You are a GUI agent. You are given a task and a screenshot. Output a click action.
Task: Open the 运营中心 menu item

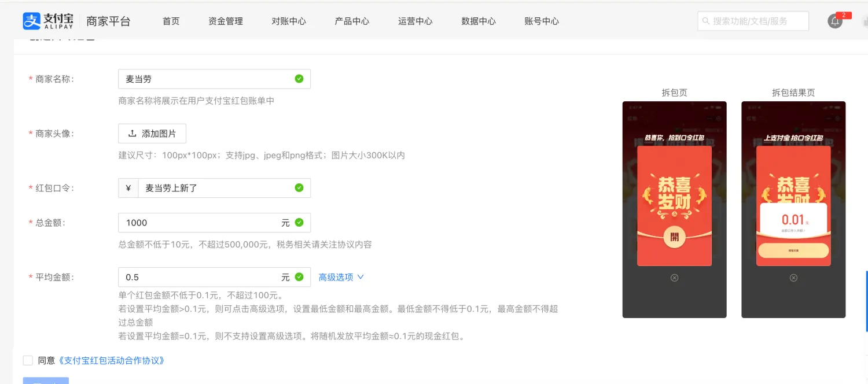coord(415,21)
